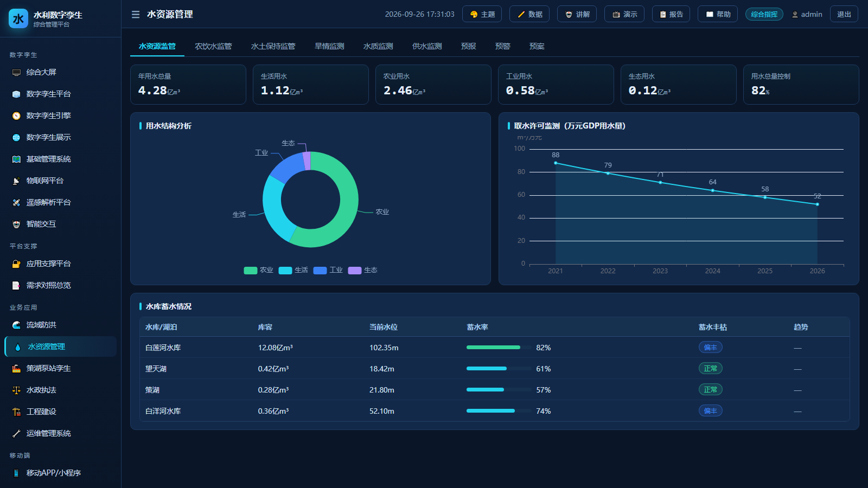Image resolution: width=868 pixels, height=488 pixels.
Task: Open the 水质监测 tab
Action: 378,47
